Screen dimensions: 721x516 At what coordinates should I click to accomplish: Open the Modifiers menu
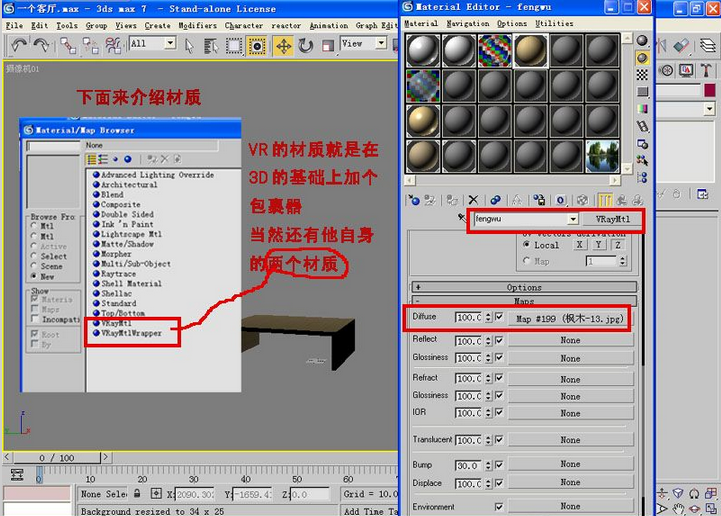coord(197,26)
